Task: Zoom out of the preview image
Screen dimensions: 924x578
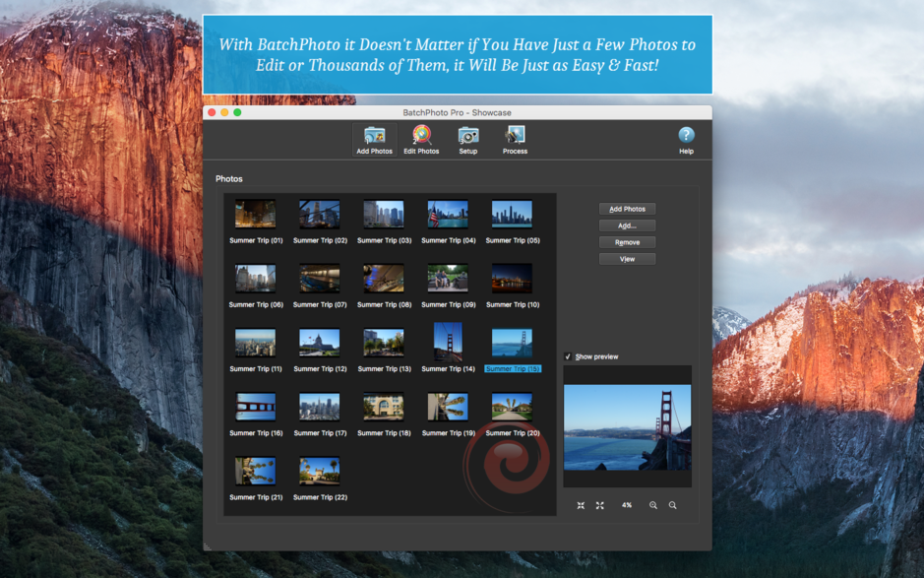Action: click(x=673, y=505)
